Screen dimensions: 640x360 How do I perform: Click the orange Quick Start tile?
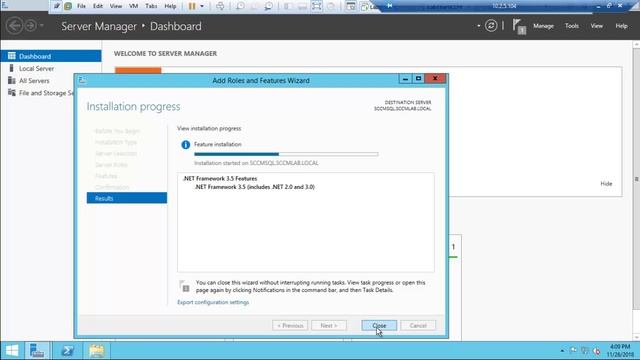coord(138,70)
